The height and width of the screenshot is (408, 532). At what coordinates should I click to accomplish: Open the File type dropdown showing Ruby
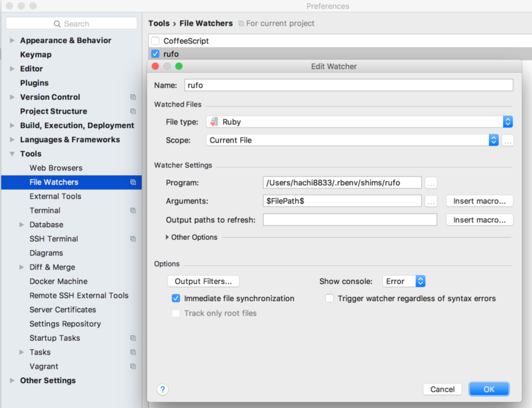(x=359, y=122)
